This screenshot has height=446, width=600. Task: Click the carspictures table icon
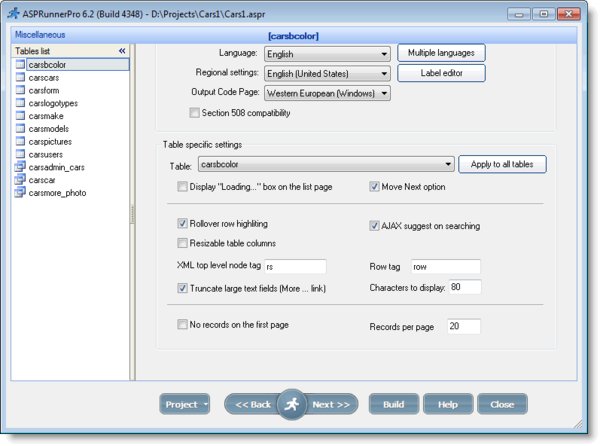[20, 141]
